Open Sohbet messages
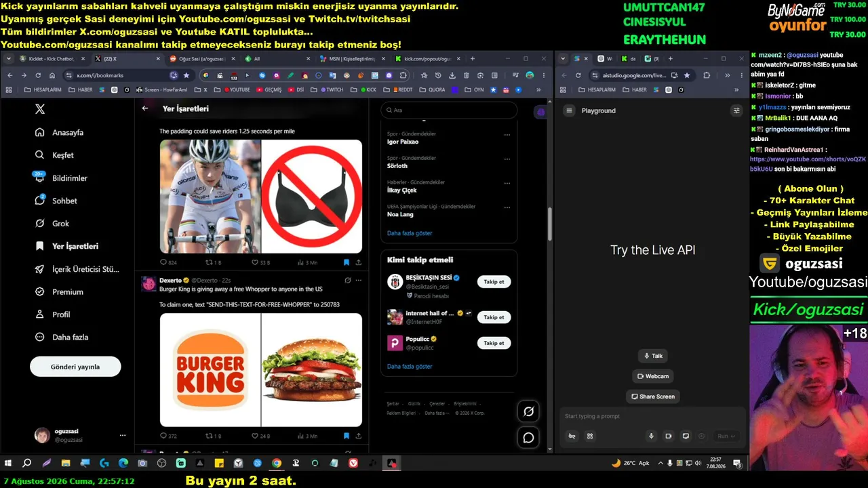Viewport: 868px width, 488px height. pyautogui.click(x=56, y=201)
